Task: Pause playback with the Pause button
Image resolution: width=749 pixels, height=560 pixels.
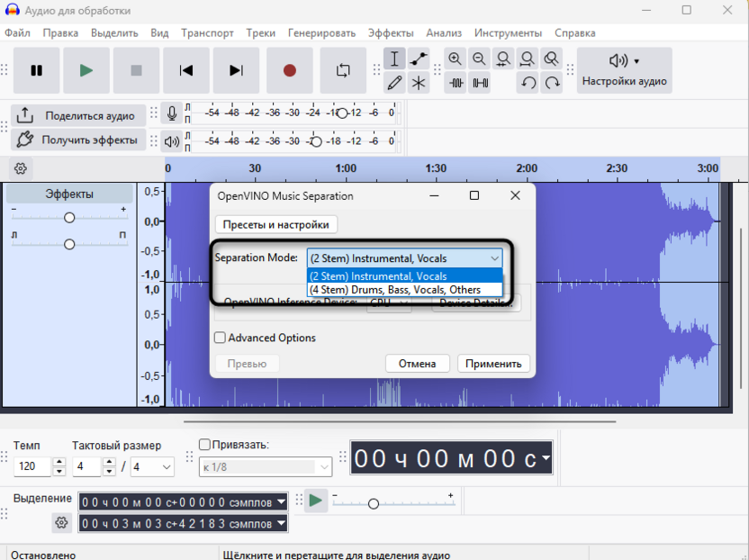Action: click(36, 71)
